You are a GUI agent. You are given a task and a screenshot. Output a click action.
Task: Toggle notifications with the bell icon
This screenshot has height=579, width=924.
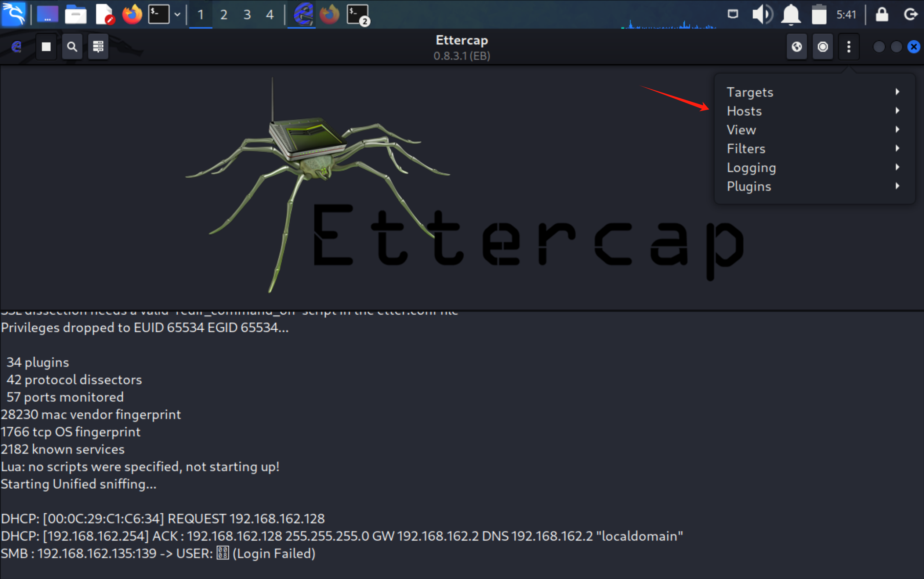[791, 15]
